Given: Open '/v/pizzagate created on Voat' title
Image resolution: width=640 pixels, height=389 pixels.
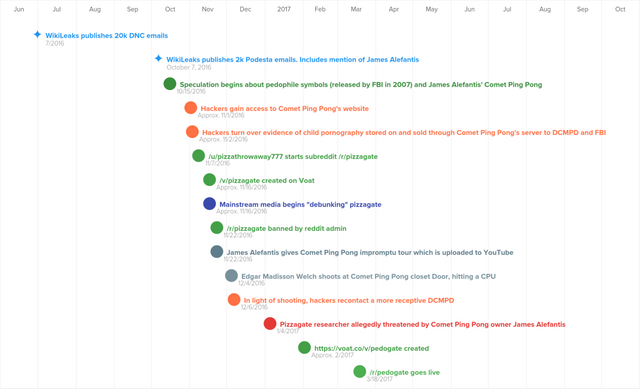Looking at the screenshot, I should click(267, 180).
